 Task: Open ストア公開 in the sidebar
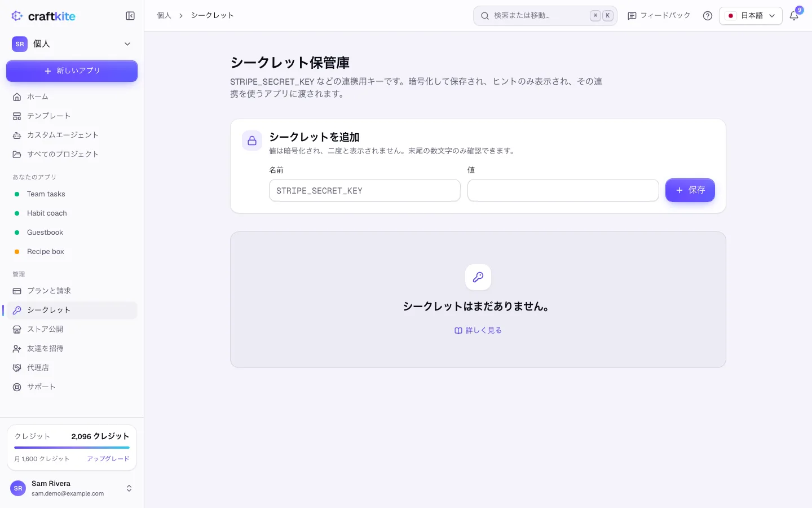(72, 329)
